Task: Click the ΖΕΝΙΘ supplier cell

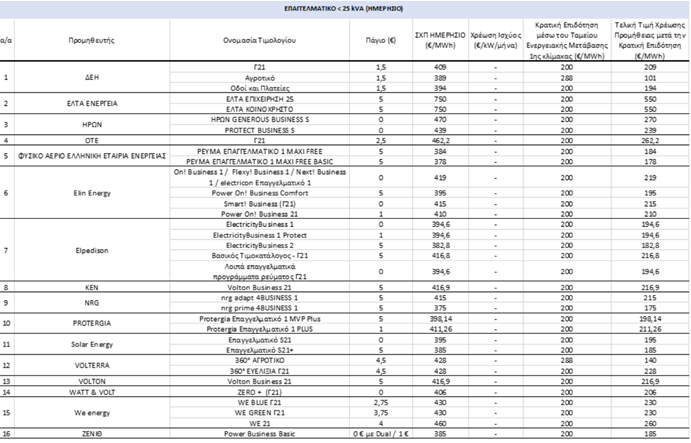Action: click(x=92, y=434)
